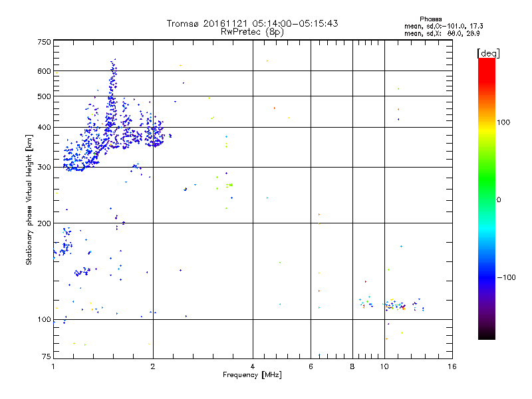532x399 pixels.
Task: Click the y-axis tick label "750"
Action: (x=44, y=42)
